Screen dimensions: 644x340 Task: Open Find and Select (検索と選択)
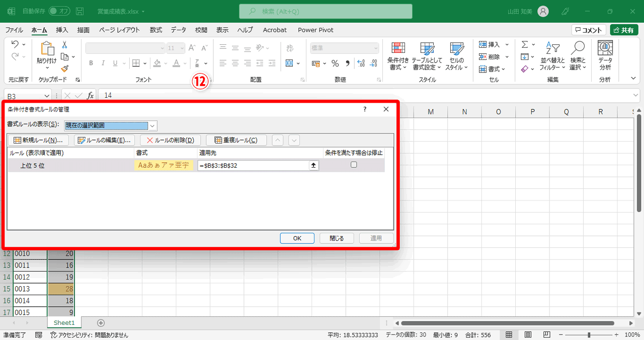pyautogui.click(x=578, y=56)
